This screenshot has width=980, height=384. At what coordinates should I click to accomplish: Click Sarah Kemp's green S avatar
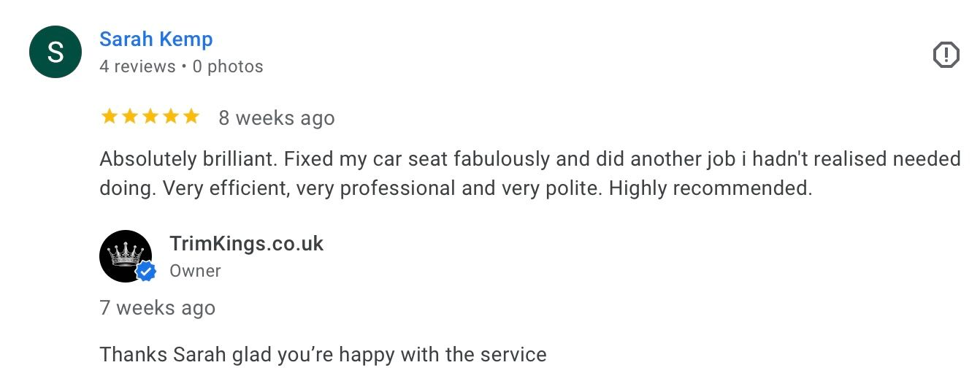[55, 52]
